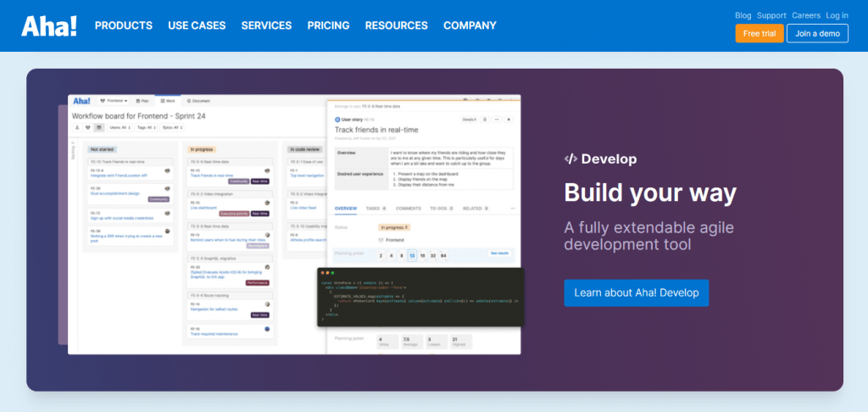
Task: Open the more options ellipsis in the story panel header
Action: pos(497,120)
